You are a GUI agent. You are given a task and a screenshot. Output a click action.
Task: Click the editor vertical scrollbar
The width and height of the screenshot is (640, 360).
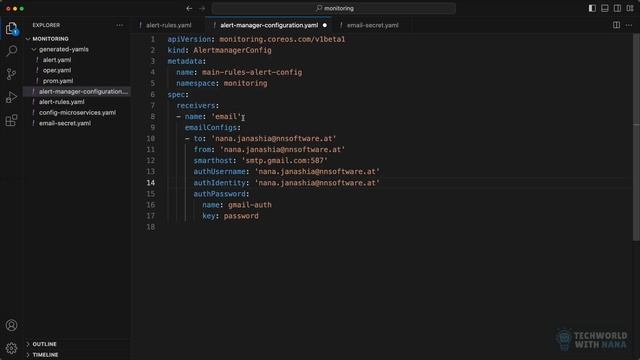636,137
